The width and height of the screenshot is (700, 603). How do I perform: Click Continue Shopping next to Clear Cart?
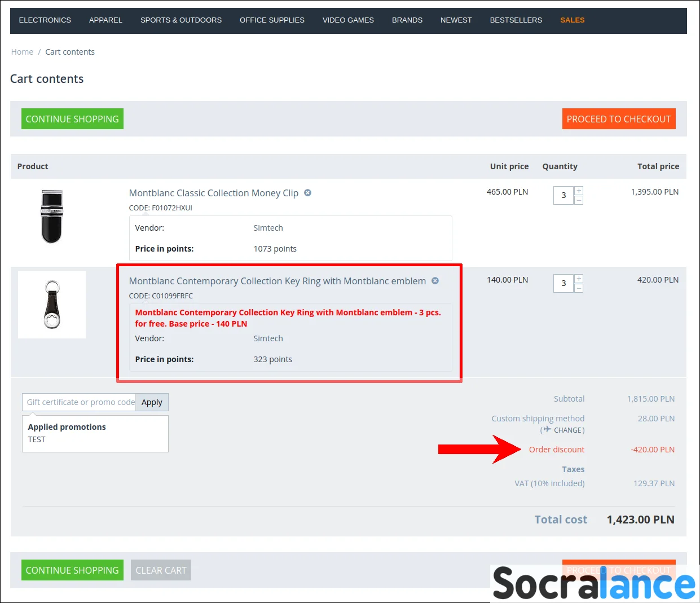pos(72,570)
